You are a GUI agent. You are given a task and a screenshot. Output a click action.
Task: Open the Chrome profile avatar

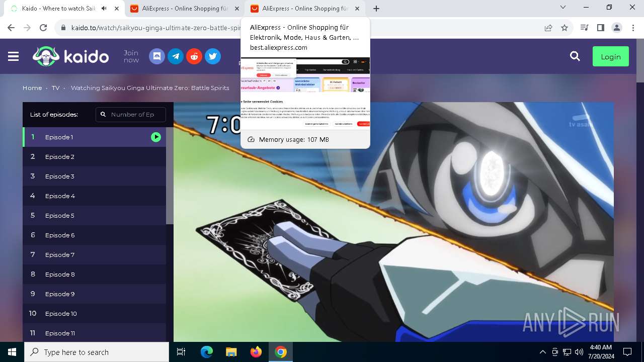click(617, 28)
